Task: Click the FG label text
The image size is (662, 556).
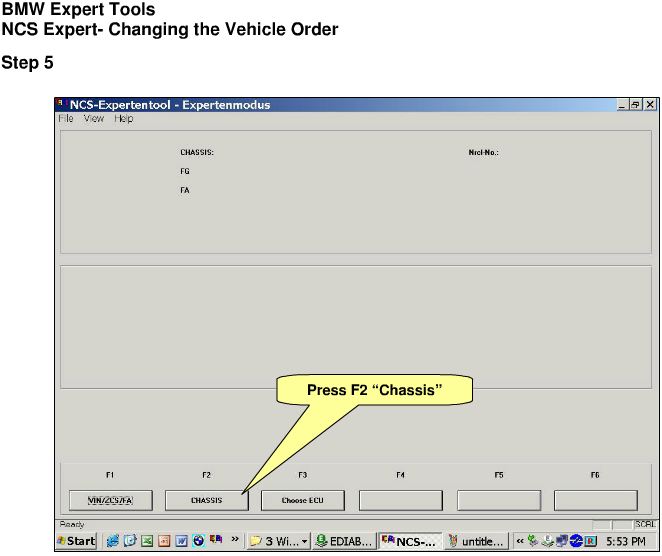Action: (x=184, y=171)
